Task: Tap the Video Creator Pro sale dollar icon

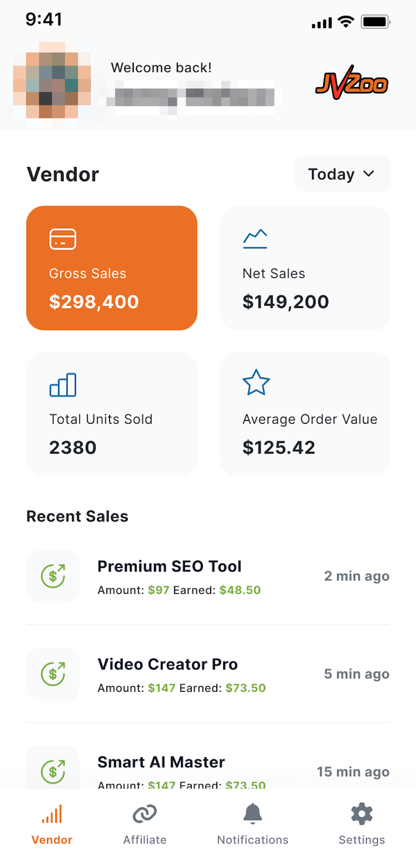Action: (53, 674)
